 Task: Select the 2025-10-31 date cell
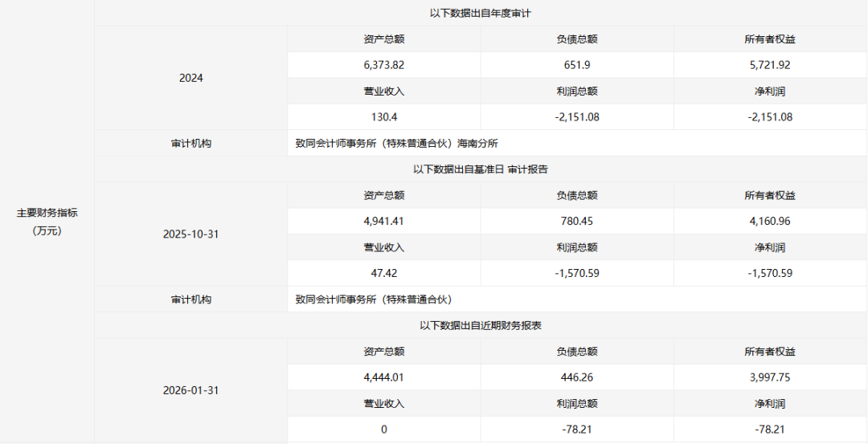[x=191, y=234]
